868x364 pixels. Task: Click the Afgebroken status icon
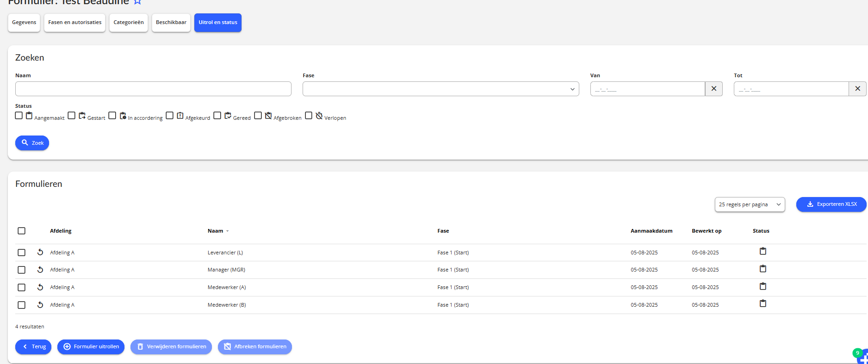click(268, 116)
